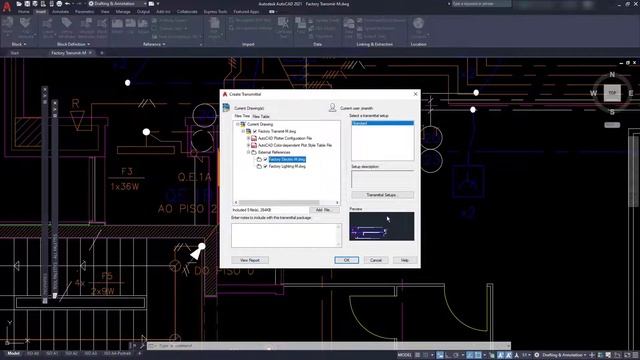Click the drawing Preview thumbnail

382,226
